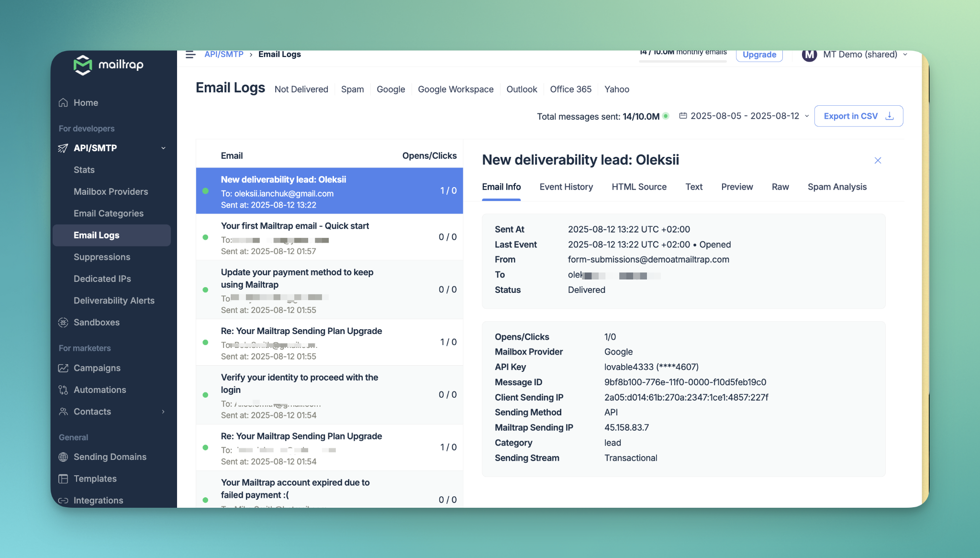Click the Mailtrap logo
Screen dimensions: 980x558
[x=109, y=65]
